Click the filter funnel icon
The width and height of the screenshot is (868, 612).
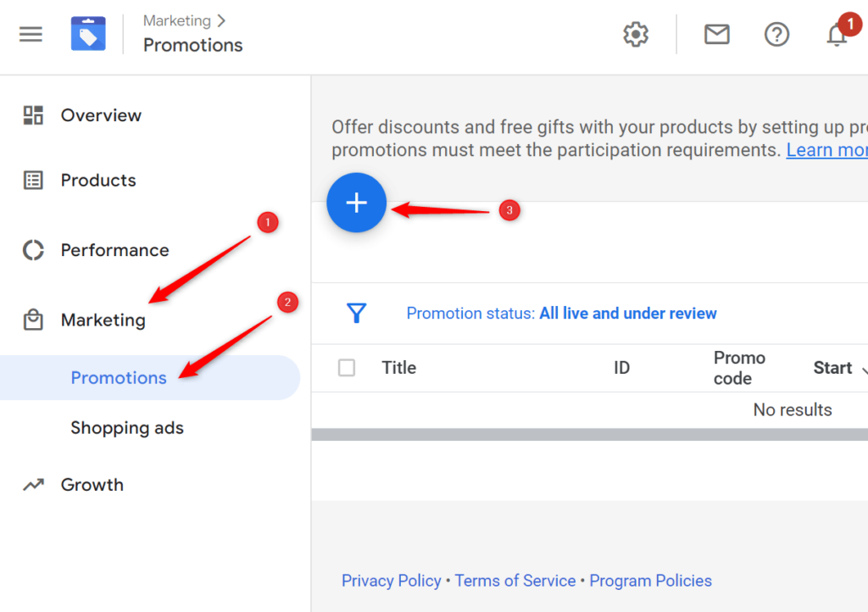click(356, 313)
